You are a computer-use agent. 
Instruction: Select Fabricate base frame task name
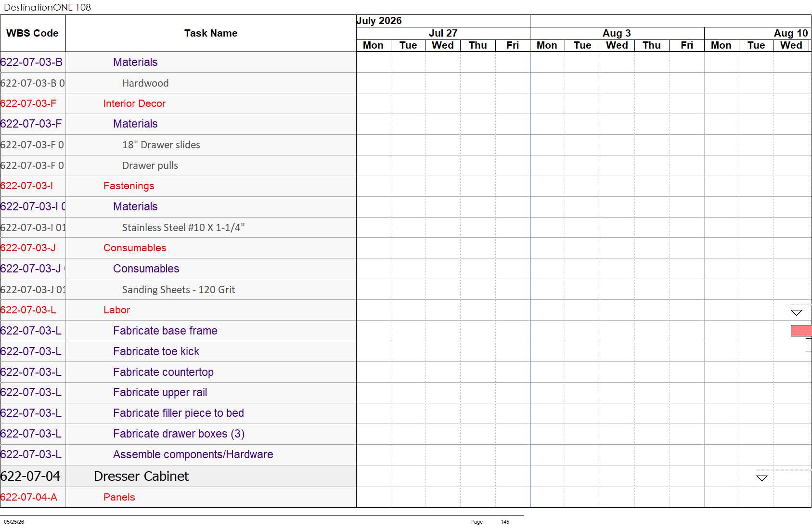(x=165, y=331)
